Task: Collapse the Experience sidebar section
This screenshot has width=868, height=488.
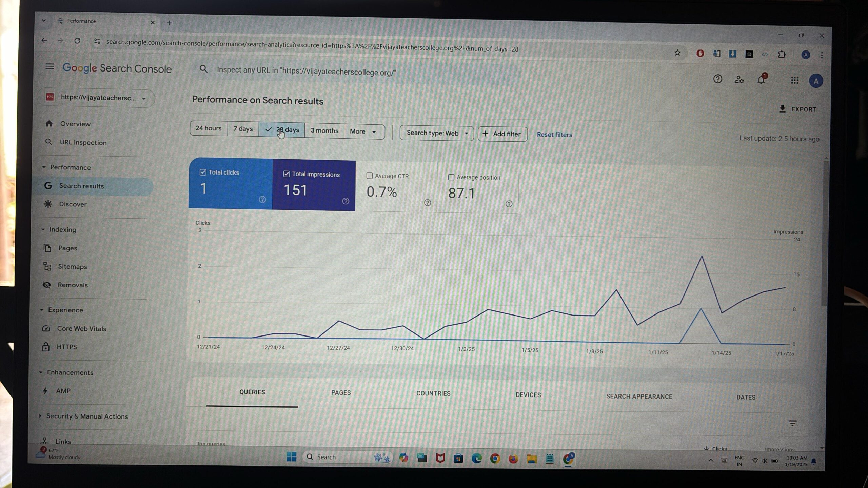Action: tap(42, 310)
